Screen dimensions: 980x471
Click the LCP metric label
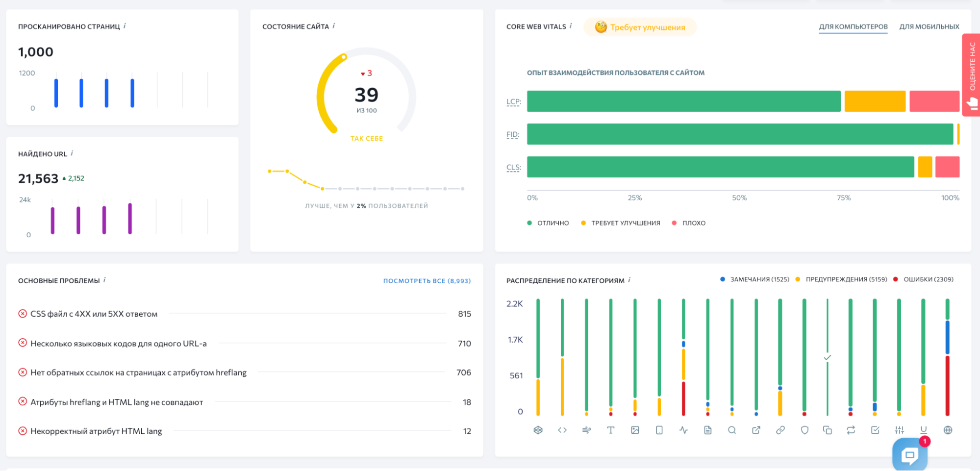click(513, 101)
